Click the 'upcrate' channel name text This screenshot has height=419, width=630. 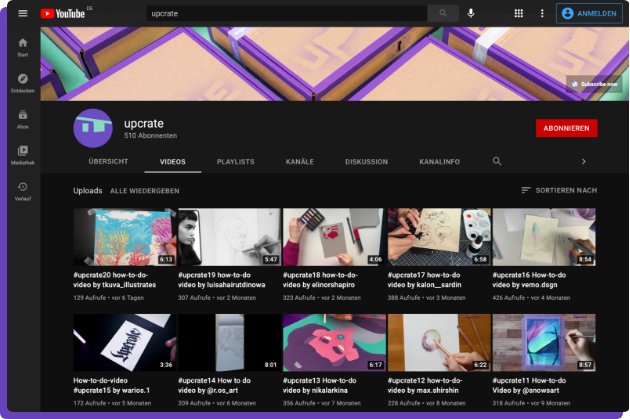pyautogui.click(x=144, y=123)
